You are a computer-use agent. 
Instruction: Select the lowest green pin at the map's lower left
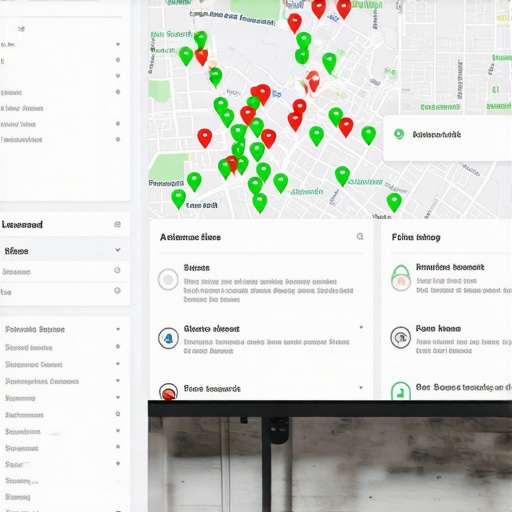pos(178,199)
